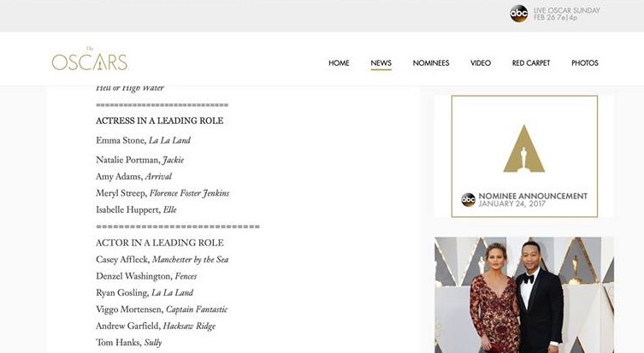This screenshot has width=644, height=353.
Task: Click the Emma Stone, La La Land entry
Action: [144, 140]
